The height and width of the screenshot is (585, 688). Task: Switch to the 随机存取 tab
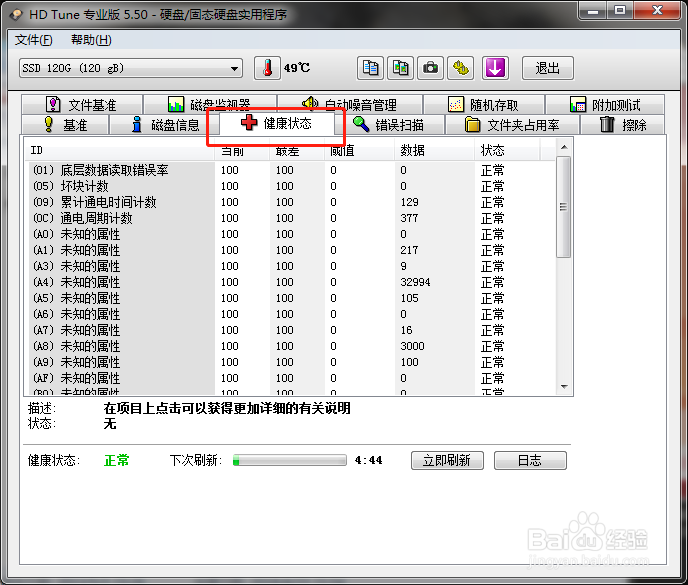coord(484,104)
